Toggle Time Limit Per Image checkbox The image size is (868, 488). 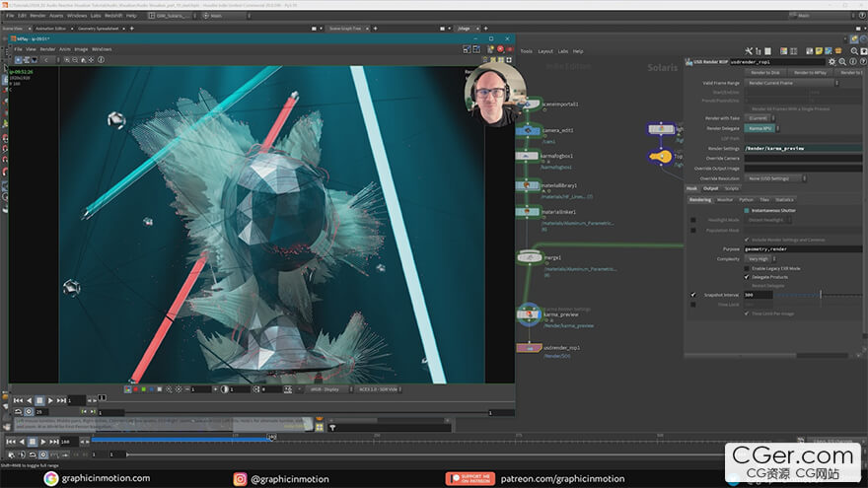747,314
